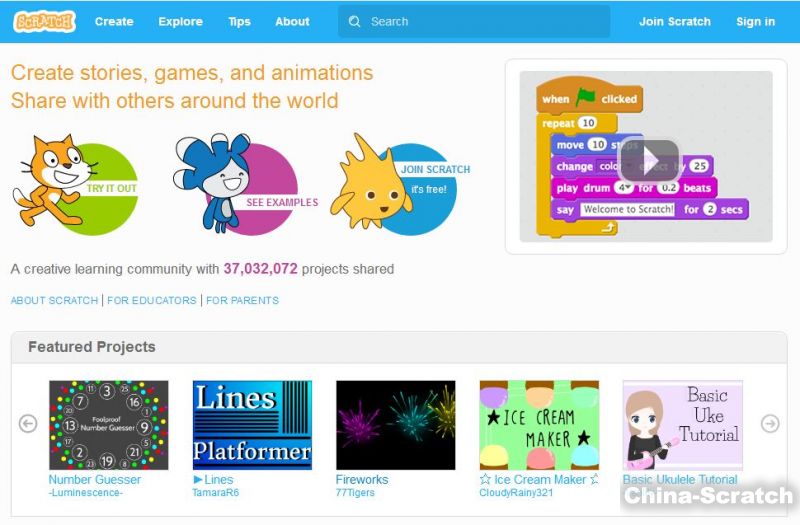Go to the Tips page
Viewport: 800px width, 525px height.
[x=239, y=21]
